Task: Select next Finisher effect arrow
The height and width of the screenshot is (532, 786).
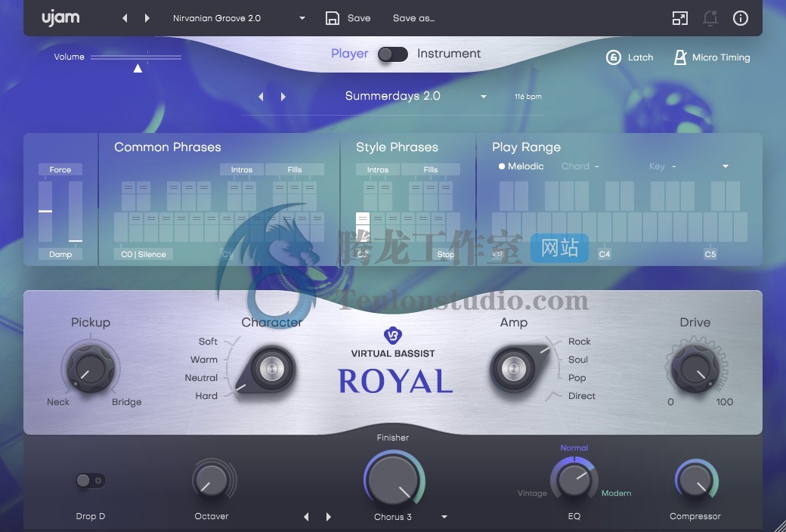Action: (328, 516)
